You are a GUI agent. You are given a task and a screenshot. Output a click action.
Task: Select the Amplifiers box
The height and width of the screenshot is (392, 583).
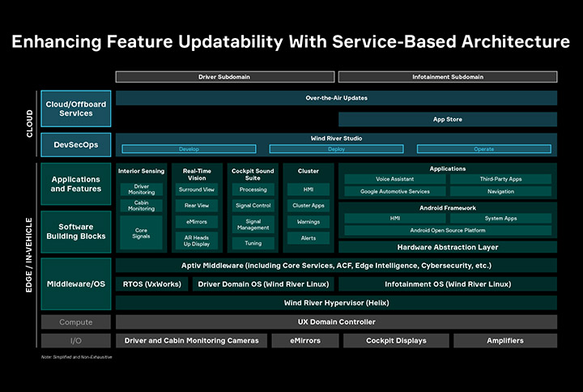505,341
